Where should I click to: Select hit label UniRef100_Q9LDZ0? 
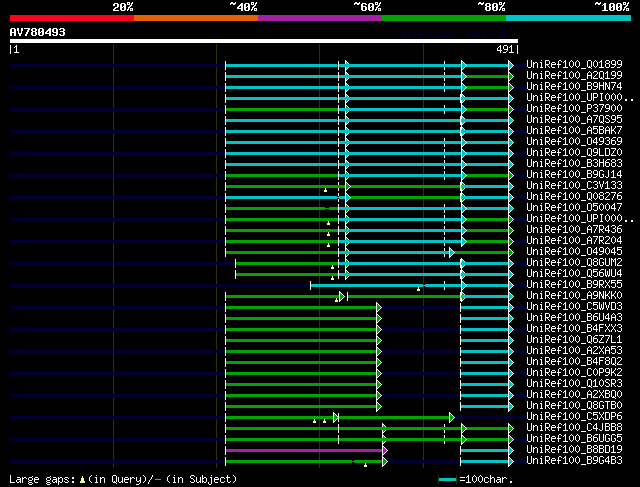click(x=574, y=152)
